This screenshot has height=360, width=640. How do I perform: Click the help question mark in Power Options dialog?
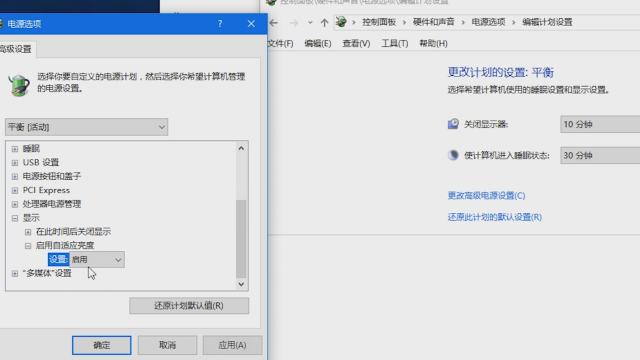220,24
